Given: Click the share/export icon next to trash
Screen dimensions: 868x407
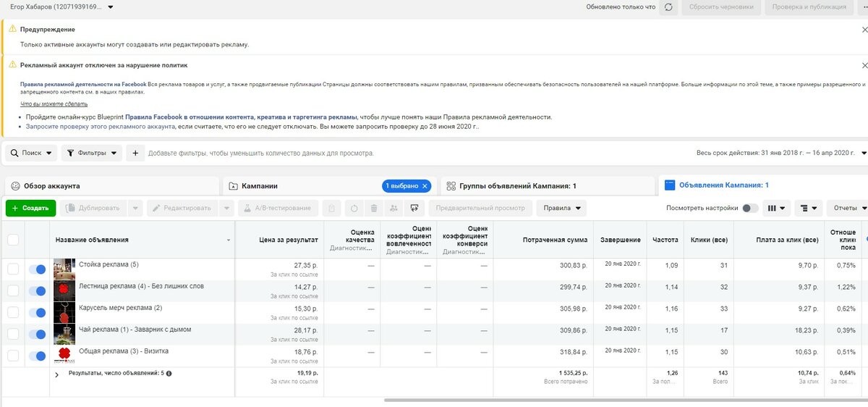Looking at the screenshot, I should 393,209.
